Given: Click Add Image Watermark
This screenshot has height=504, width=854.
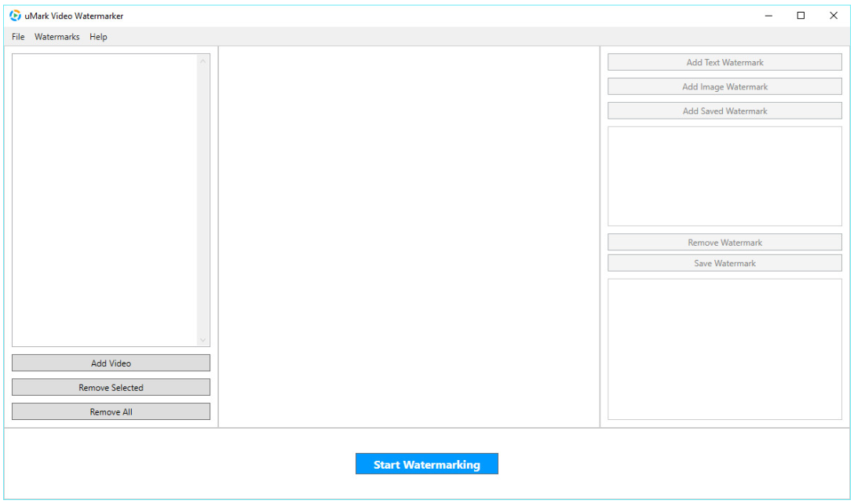Looking at the screenshot, I should point(724,86).
